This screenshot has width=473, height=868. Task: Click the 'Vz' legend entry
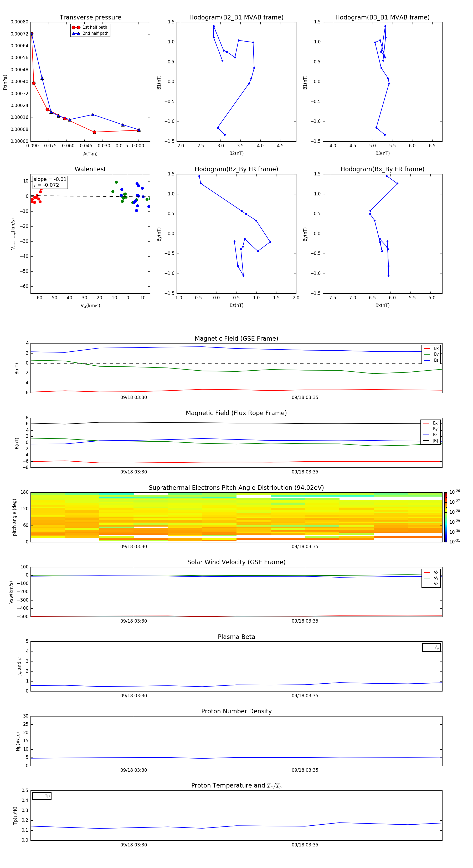coord(431,584)
